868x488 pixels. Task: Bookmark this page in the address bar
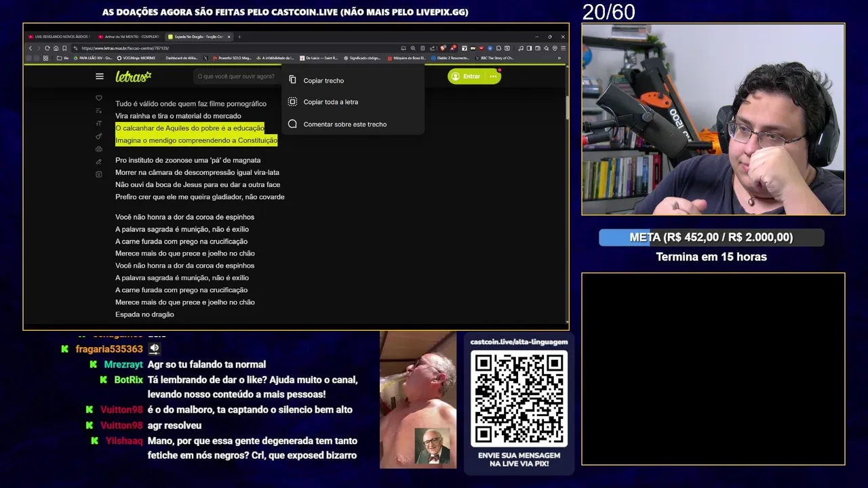click(x=64, y=48)
